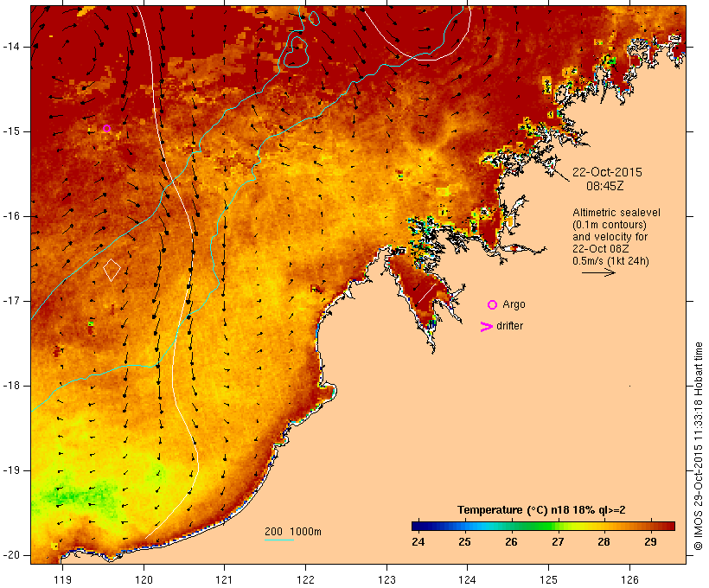Click the longitude label 122
The width and height of the screenshot is (709, 588).
click(306, 579)
